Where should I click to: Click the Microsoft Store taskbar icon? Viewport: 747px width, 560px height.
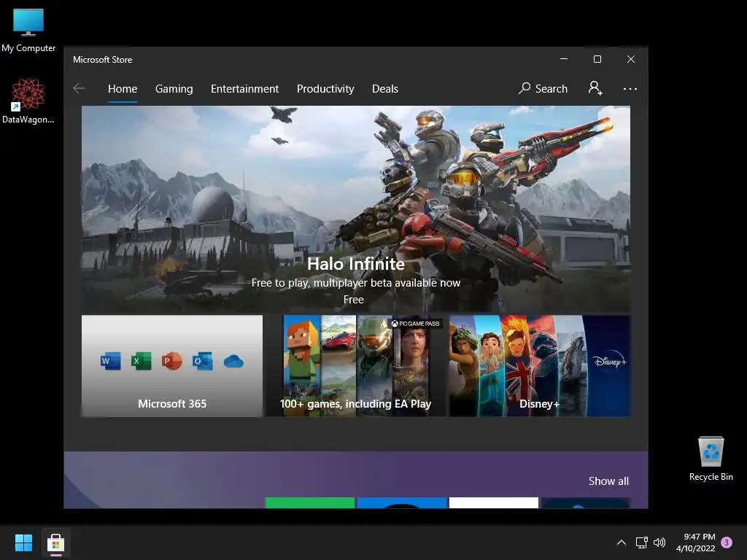tap(55, 542)
